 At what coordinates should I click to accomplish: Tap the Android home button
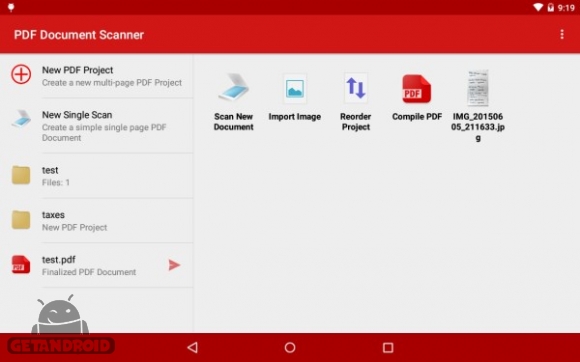tap(290, 347)
